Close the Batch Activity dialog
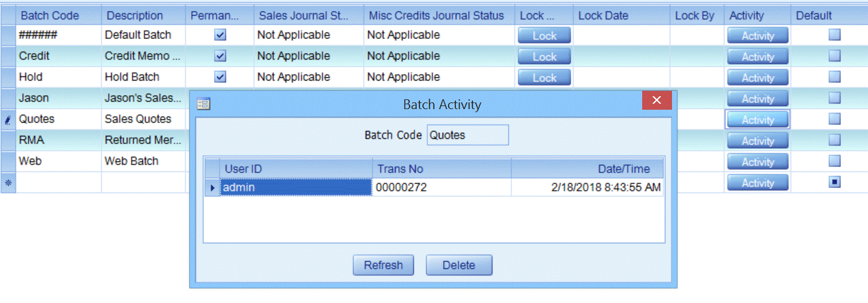This screenshot has width=868, height=303. [x=657, y=101]
